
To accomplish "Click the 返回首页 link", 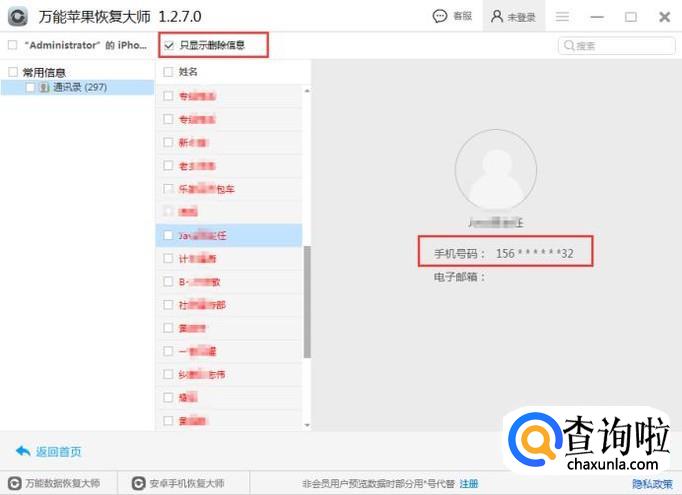I will pos(58,452).
